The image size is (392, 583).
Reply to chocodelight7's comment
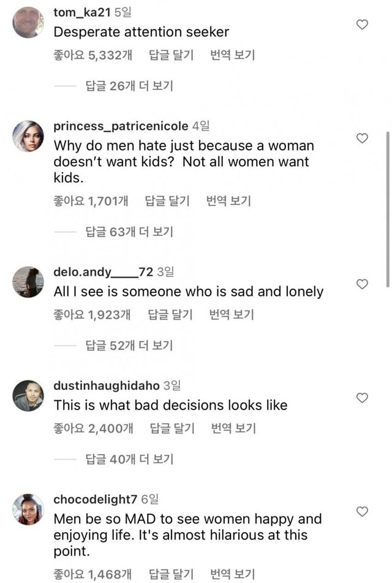click(x=171, y=574)
